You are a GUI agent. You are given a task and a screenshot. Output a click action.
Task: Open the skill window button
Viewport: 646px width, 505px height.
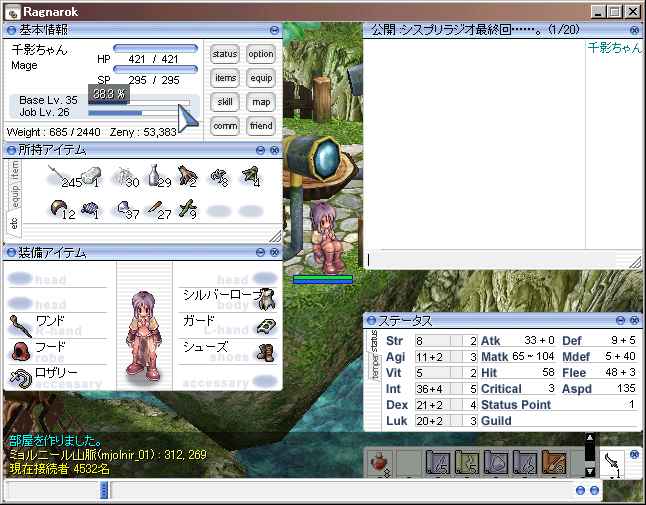coord(225,102)
